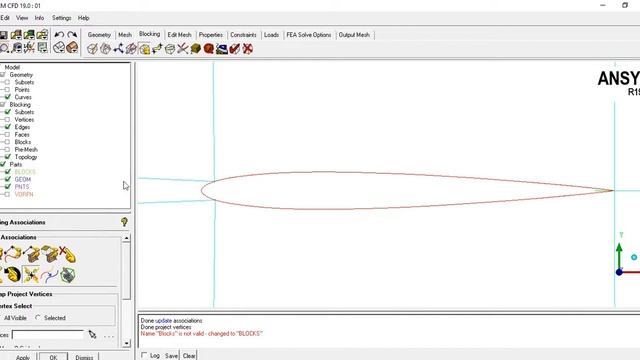Image resolution: width=640 pixels, height=360 pixels.
Task: Select the Split Block tool
Action: (105, 49)
